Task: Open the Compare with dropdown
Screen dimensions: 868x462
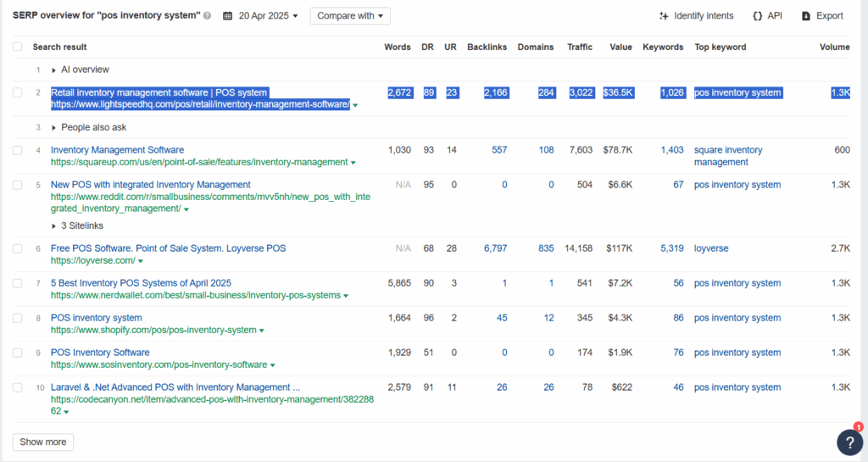Action: click(350, 16)
